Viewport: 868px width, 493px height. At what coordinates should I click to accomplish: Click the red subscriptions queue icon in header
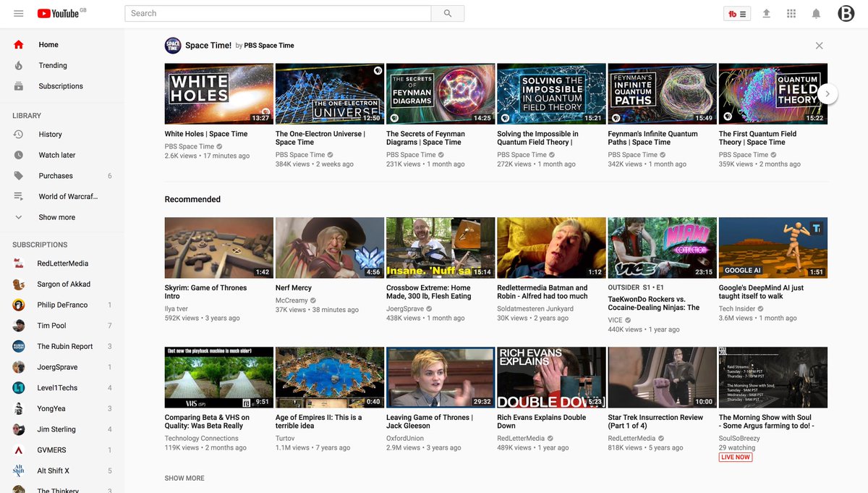pyautogui.click(x=738, y=14)
